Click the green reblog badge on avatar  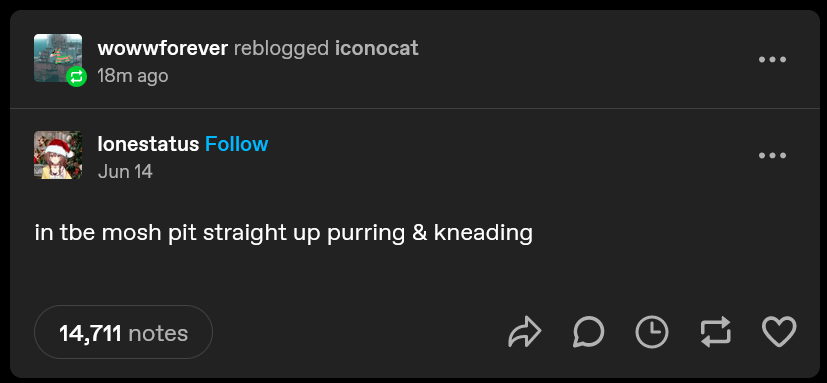click(76, 77)
